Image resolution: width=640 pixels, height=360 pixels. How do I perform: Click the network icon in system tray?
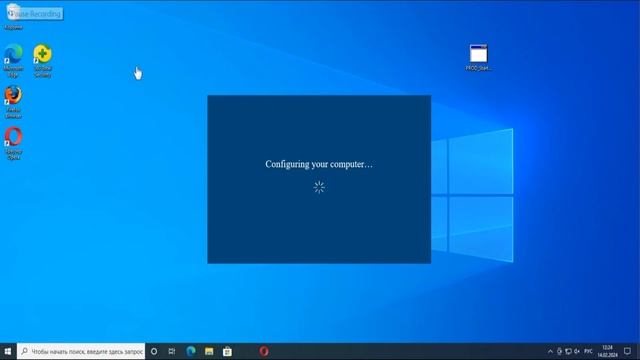(x=568, y=351)
